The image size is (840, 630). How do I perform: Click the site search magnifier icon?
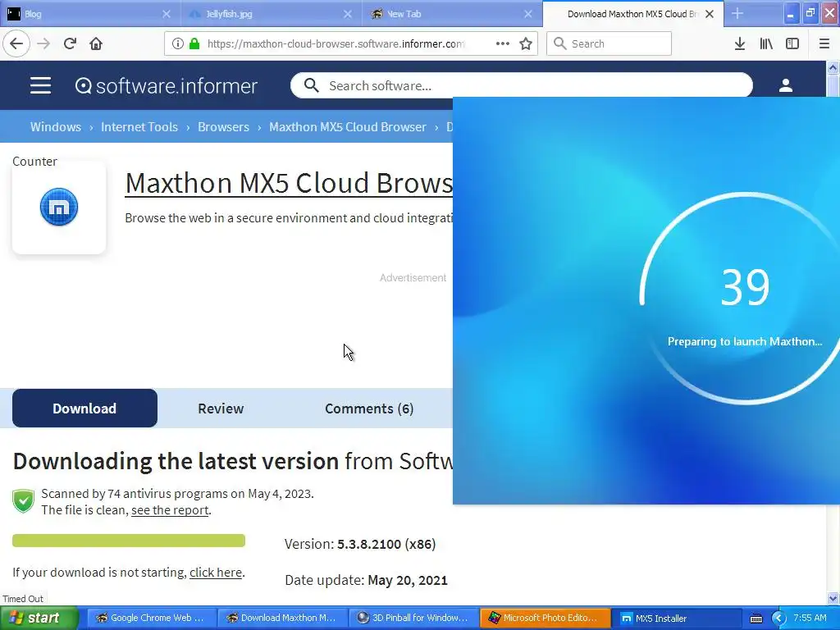[311, 85]
